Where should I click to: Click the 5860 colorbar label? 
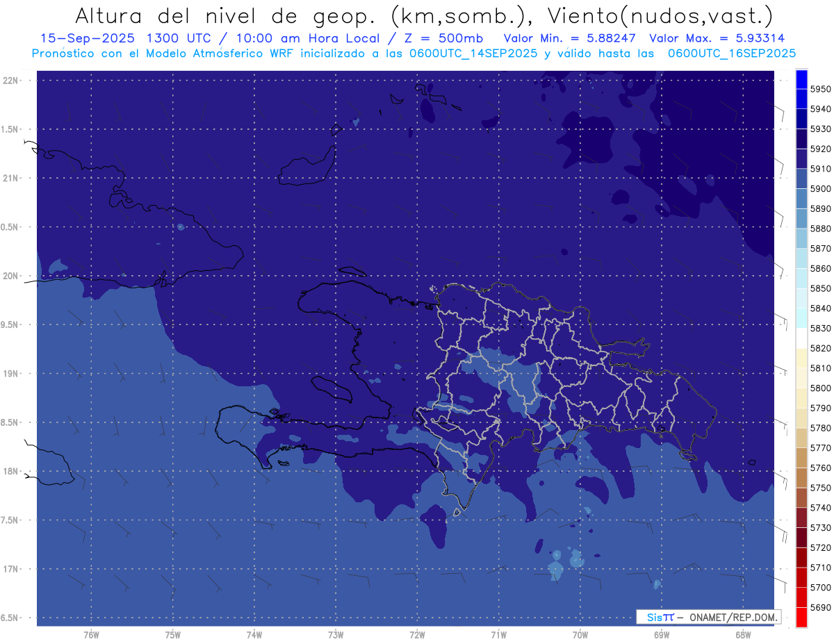pos(820,268)
